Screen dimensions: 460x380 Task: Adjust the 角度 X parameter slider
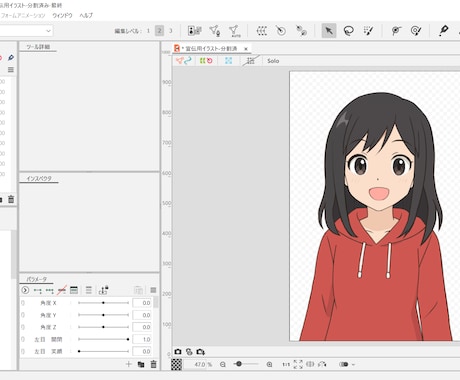point(103,303)
